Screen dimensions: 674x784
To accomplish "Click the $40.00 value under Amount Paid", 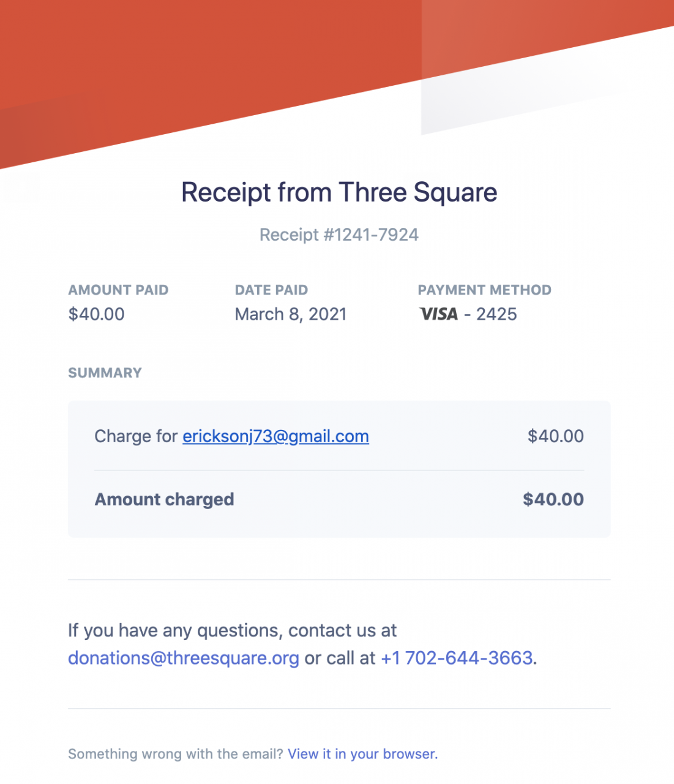I will click(x=97, y=314).
